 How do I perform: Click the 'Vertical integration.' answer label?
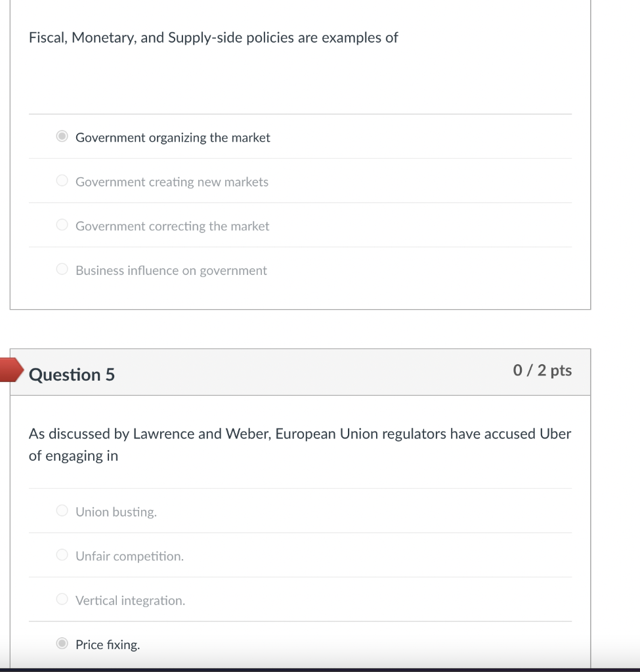tap(130, 600)
